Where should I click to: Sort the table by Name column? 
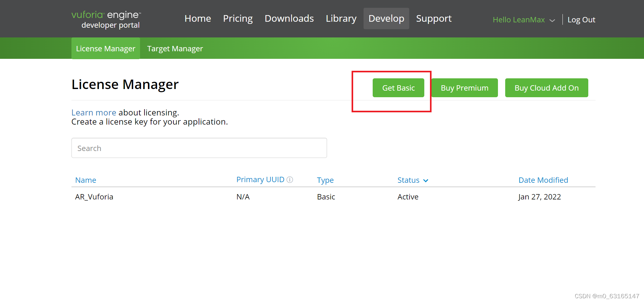coord(86,180)
